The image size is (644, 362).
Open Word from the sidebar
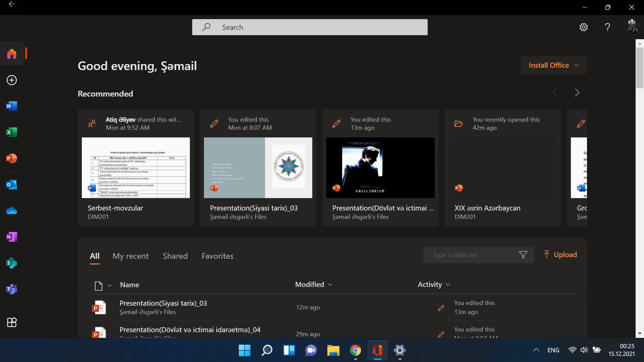pos(12,106)
